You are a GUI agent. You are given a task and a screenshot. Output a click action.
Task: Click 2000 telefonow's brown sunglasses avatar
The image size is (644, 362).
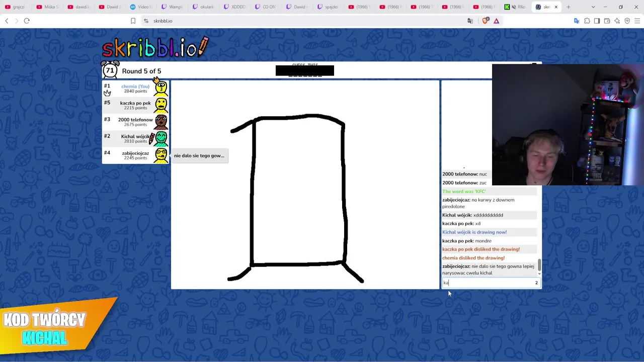tap(161, 122)
